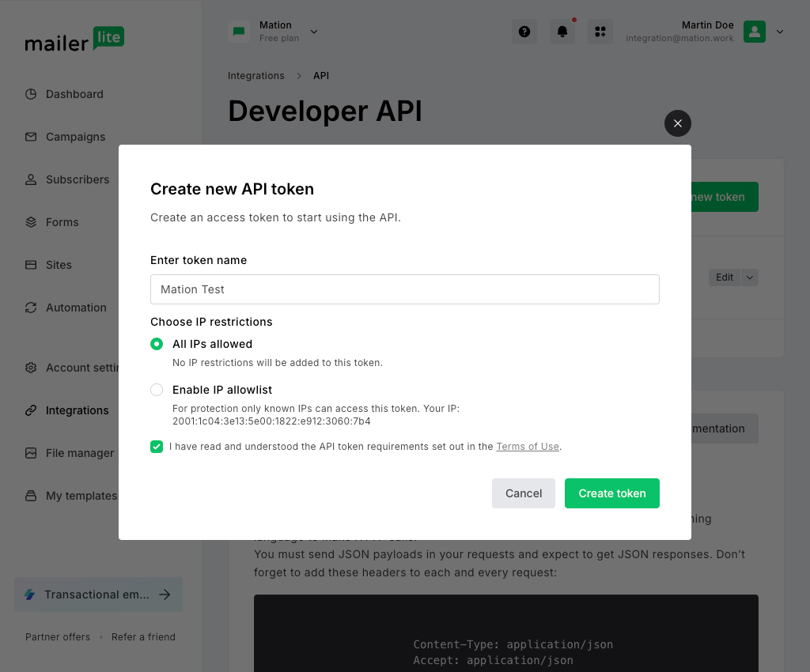Click the green Mation account flag icon
The image size is (810, 672).
239,32
